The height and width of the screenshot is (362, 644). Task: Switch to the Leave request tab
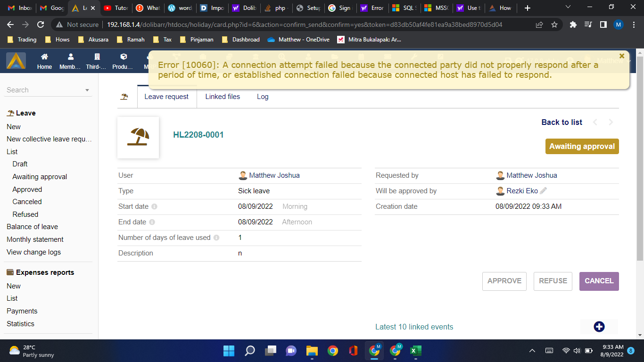pyautogui.click(x=166, y=97)
